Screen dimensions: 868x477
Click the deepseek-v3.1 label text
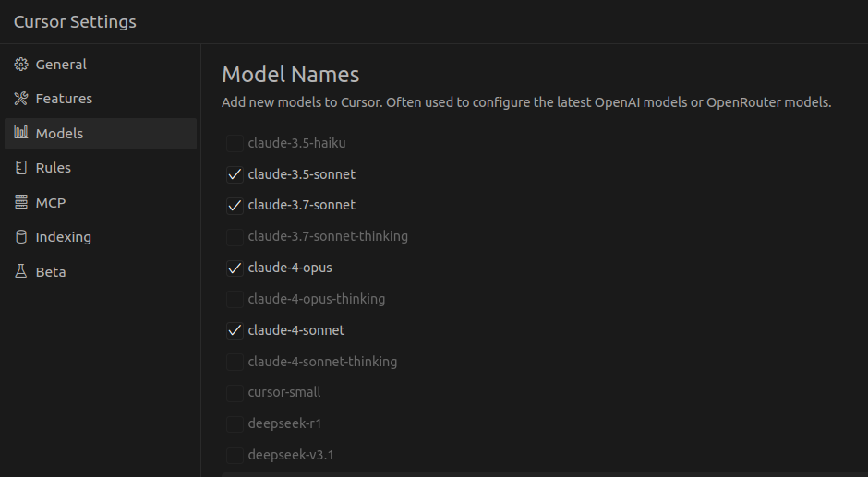291,455
